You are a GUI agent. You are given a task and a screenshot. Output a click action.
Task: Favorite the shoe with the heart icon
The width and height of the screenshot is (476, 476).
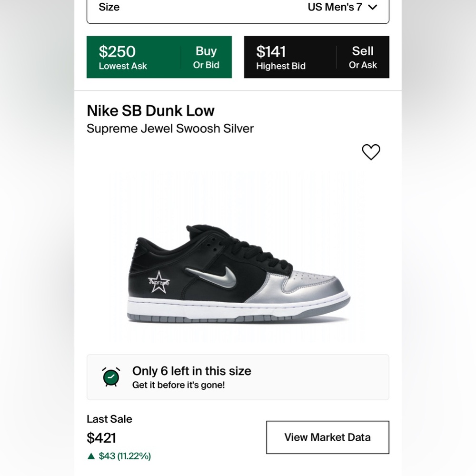(x=371, y=152)
